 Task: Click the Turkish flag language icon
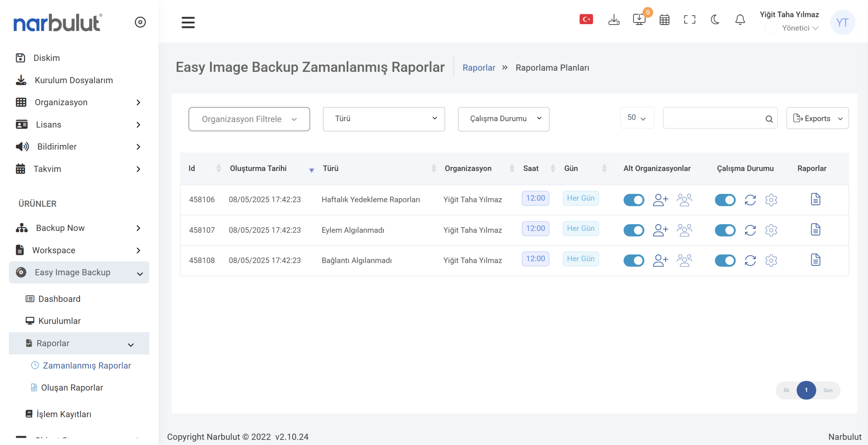(586, 20)
